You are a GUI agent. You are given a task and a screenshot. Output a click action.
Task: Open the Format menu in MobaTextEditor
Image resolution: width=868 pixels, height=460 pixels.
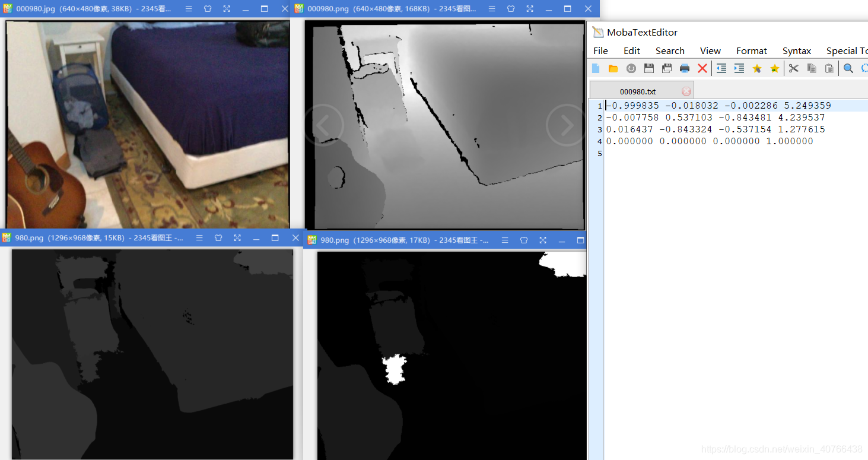coord(752,50)
